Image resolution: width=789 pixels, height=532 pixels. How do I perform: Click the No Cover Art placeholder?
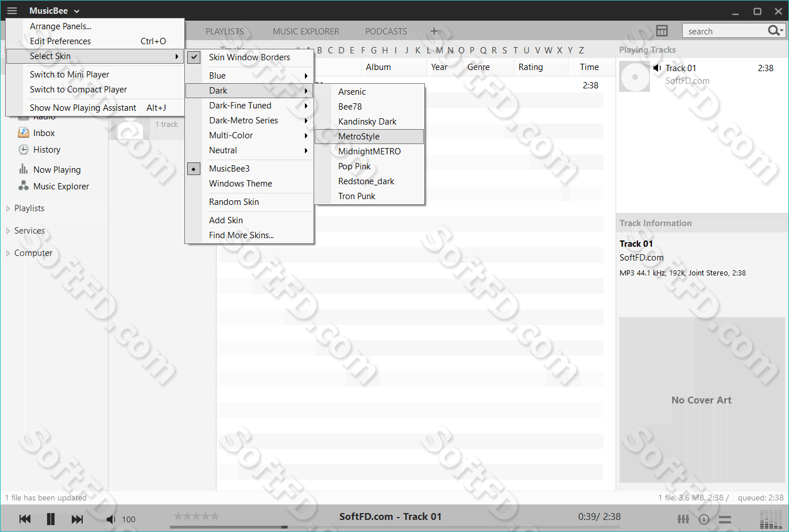click(x=702, y=400)
